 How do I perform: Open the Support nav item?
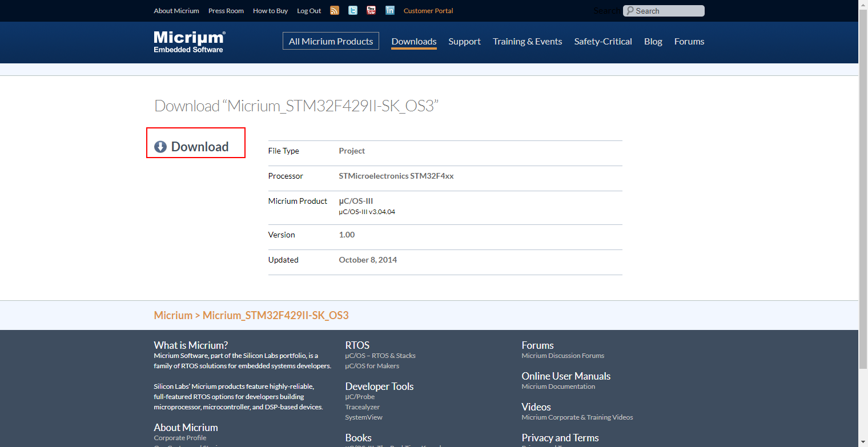pos(464,41)
